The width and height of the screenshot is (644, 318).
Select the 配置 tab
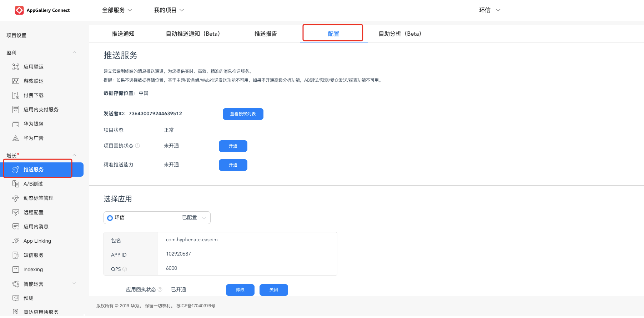[x=333, y=34]
